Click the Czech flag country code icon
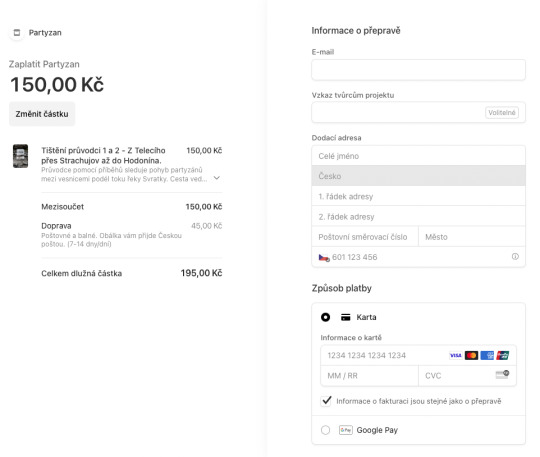 [x=324, y=258]
